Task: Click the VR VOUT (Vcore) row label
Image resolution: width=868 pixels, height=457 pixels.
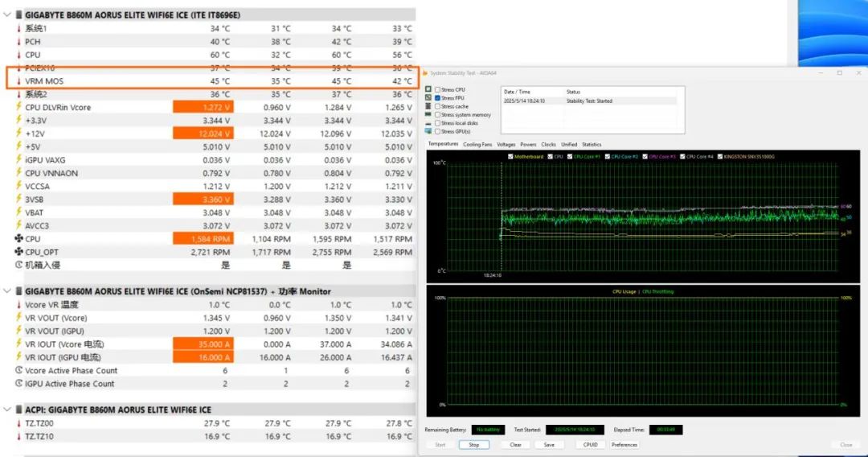Action: click(x=56, y=318)
